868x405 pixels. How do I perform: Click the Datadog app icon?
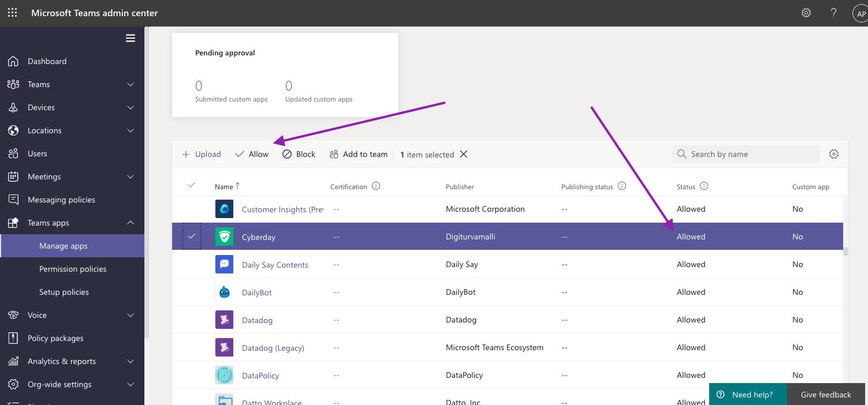click(224, 320)
